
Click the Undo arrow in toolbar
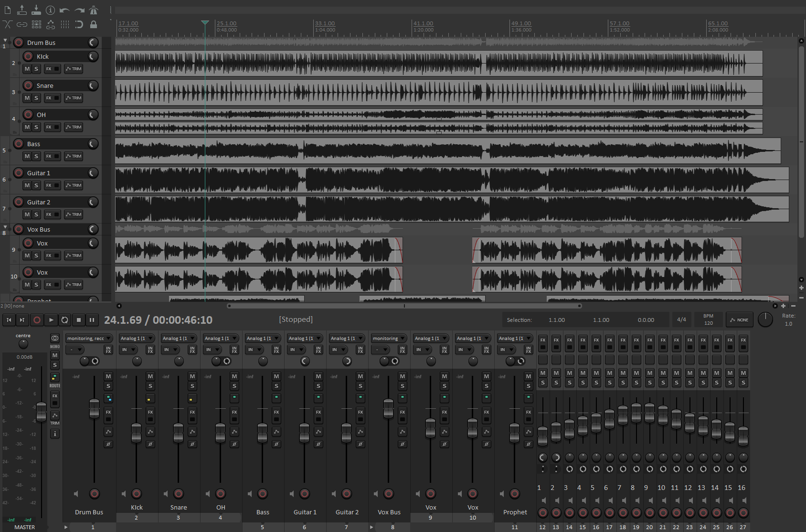[x=64, y=10]
